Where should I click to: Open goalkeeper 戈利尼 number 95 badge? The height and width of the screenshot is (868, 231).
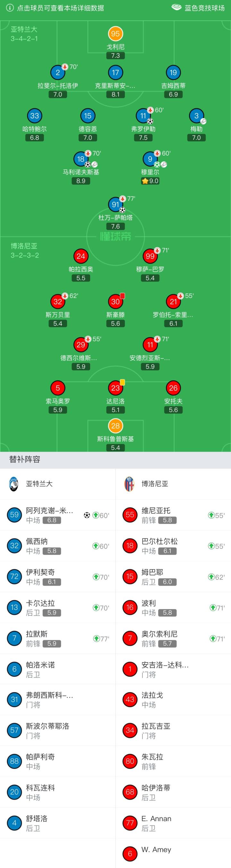pos(115,34)
